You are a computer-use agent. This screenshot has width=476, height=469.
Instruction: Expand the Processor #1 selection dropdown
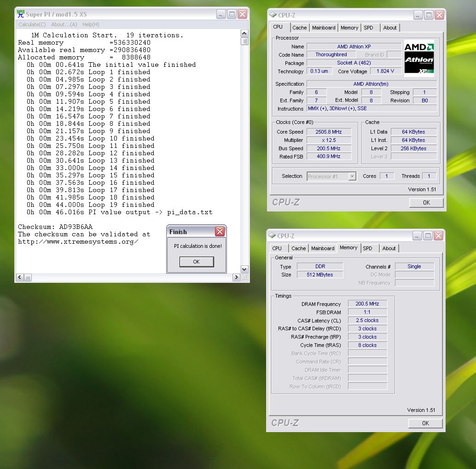click(352, 176)
